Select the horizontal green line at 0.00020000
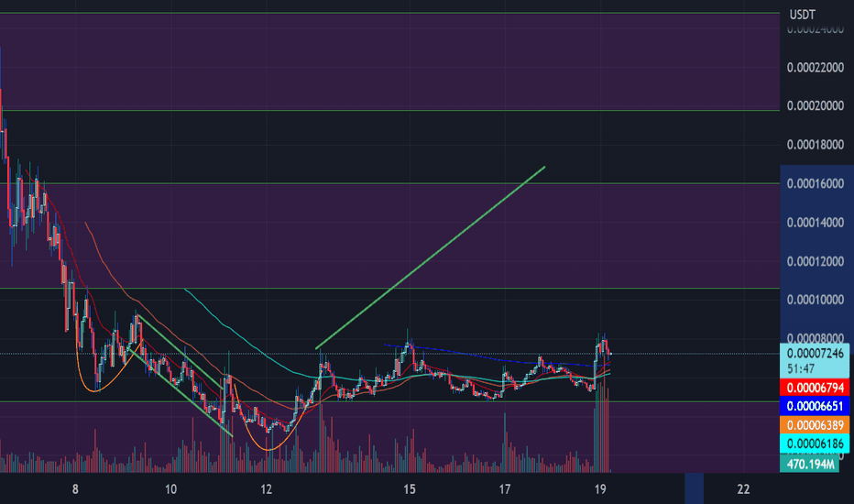The image size is (854, 504). (389, 111)
